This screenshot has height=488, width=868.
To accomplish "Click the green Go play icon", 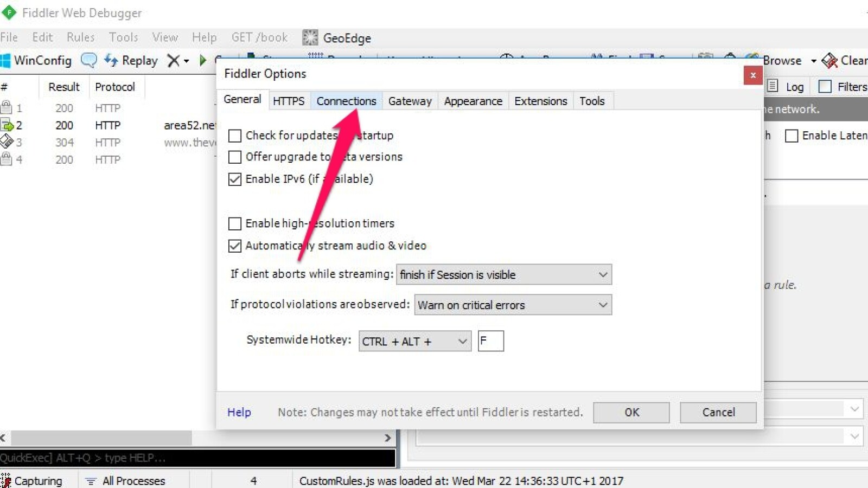I will [x=203, y=60].
